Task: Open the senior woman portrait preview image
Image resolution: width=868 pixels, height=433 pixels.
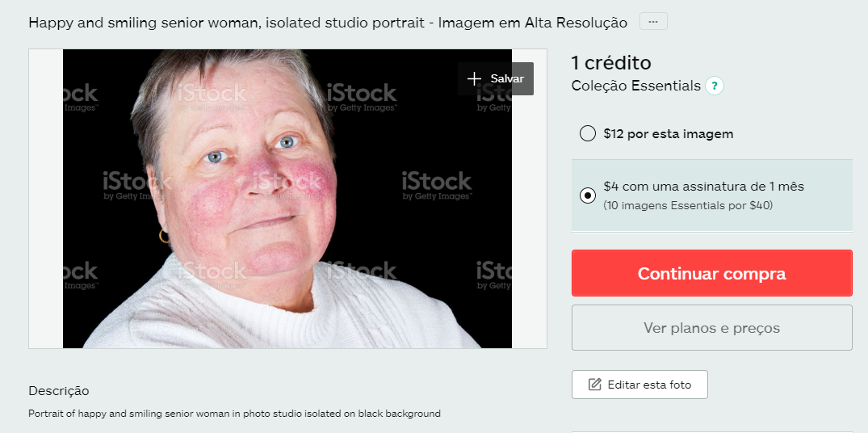Action: coord(287,199)
